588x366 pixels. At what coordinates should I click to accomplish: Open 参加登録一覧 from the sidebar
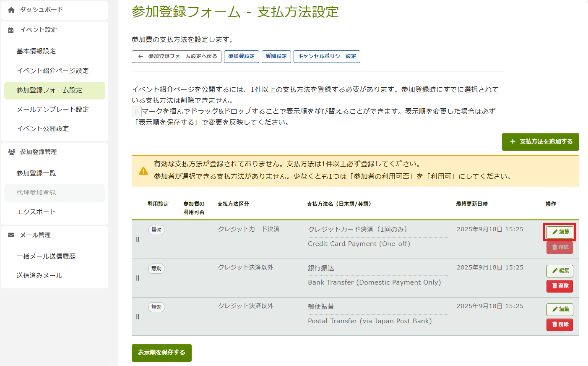(36, 173)
